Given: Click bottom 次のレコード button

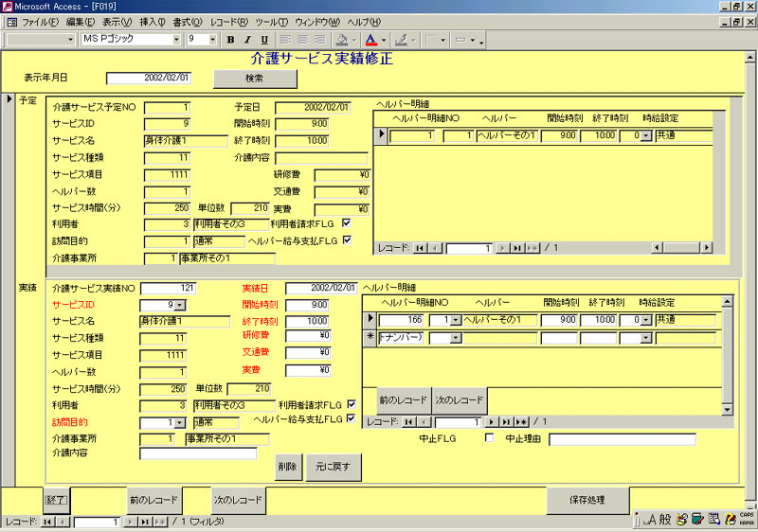Looking at the screenshot, I should point(238,500).
